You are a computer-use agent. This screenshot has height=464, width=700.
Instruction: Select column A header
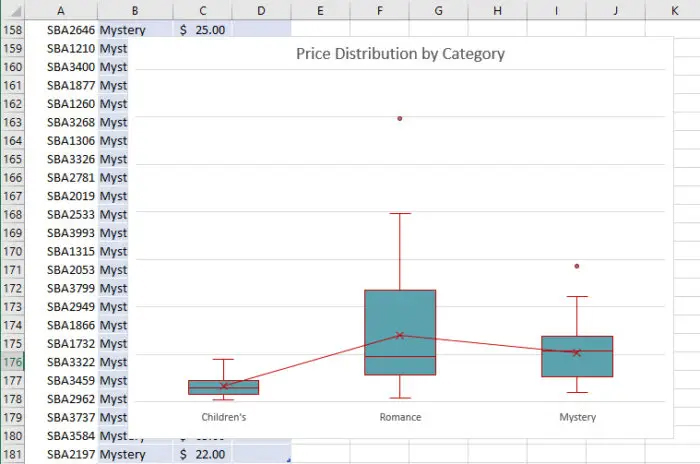point(62,10)
